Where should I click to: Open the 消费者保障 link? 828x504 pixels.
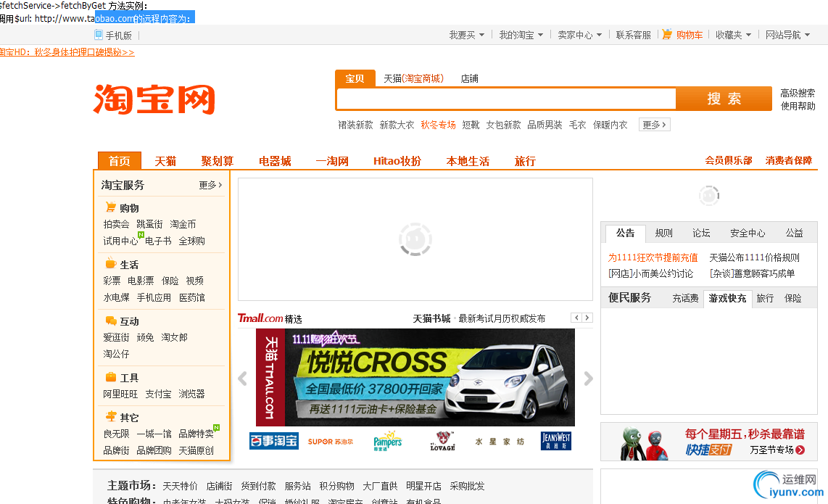click(789, 160)
